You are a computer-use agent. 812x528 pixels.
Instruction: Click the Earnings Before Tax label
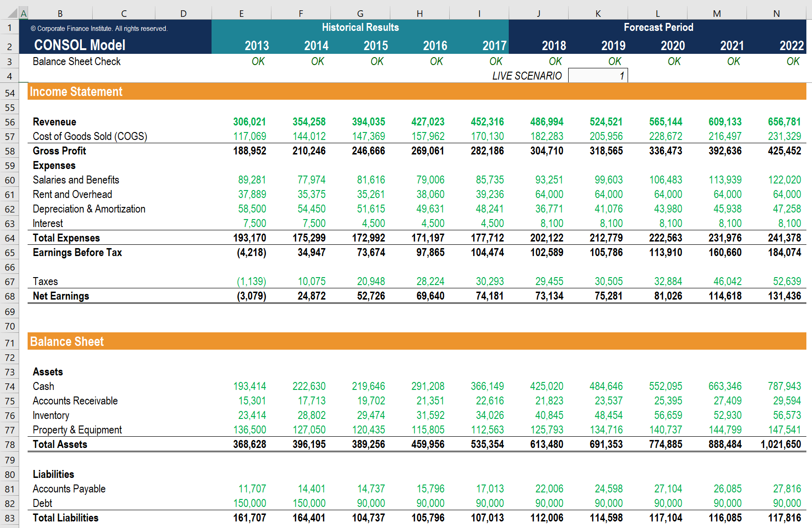[77, 252]
